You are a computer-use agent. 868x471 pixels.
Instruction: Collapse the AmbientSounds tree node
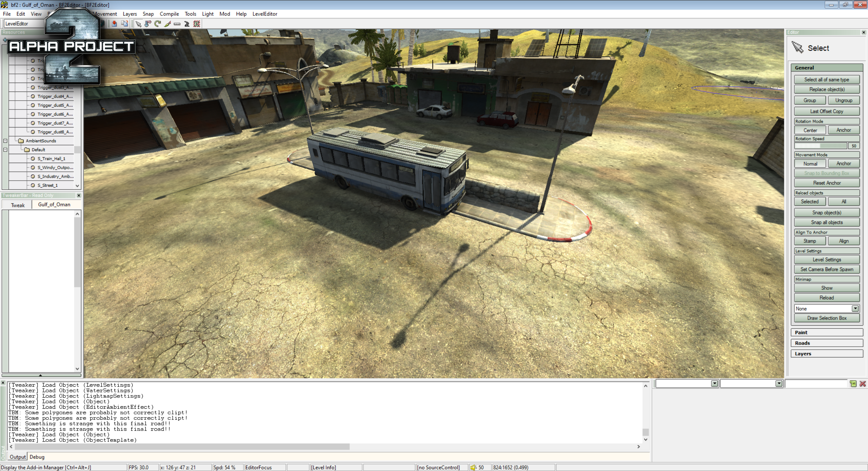(x=5, y=141)
